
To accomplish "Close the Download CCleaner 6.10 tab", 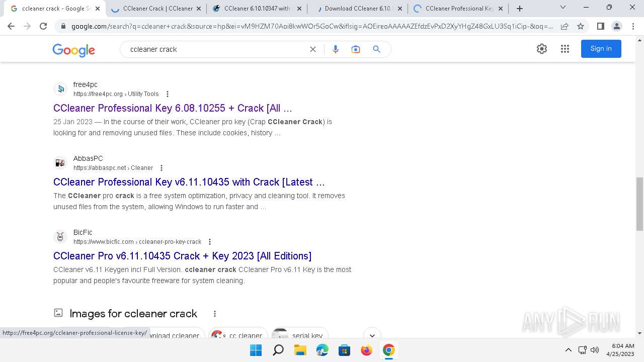I will (400, 9).
